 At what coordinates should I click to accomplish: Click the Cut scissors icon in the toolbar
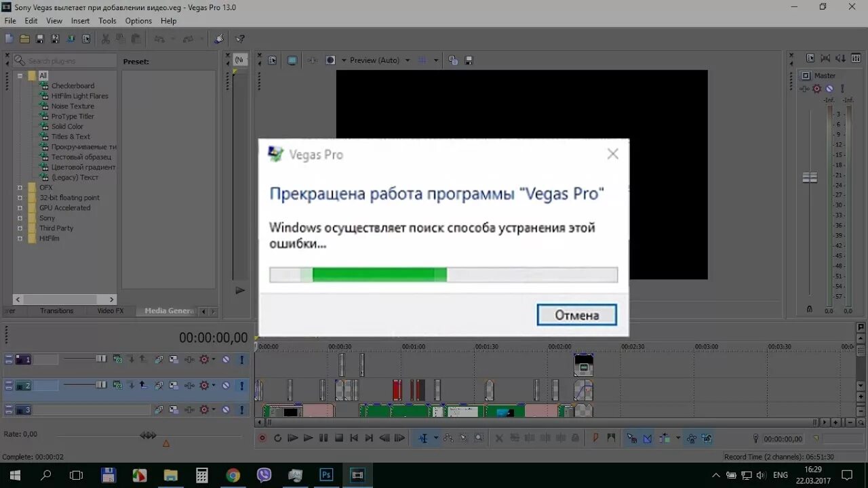[106, 39]
